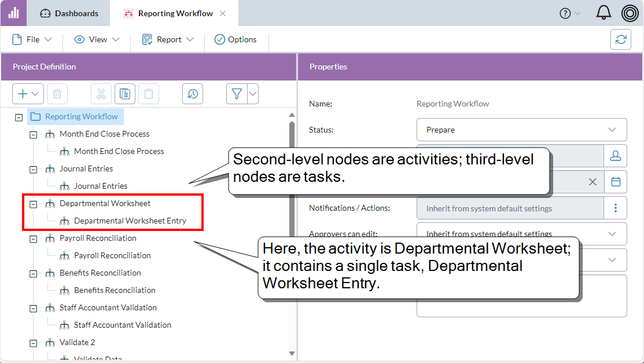
Task: Open the dropdown arrow beside the plus button
Action: (x=36, y=94)
